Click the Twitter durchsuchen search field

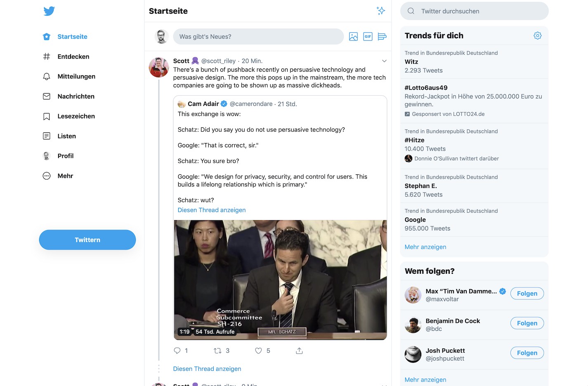[x=475, y=11]
